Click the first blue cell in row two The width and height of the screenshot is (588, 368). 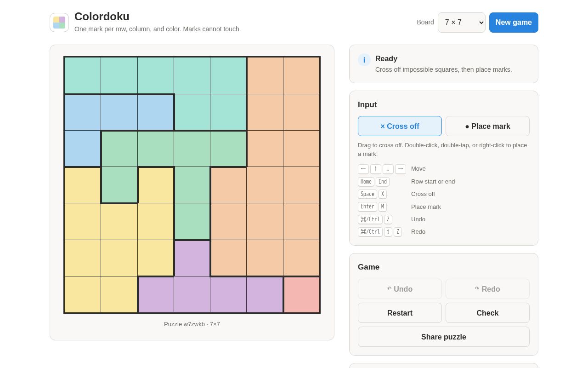83,112
